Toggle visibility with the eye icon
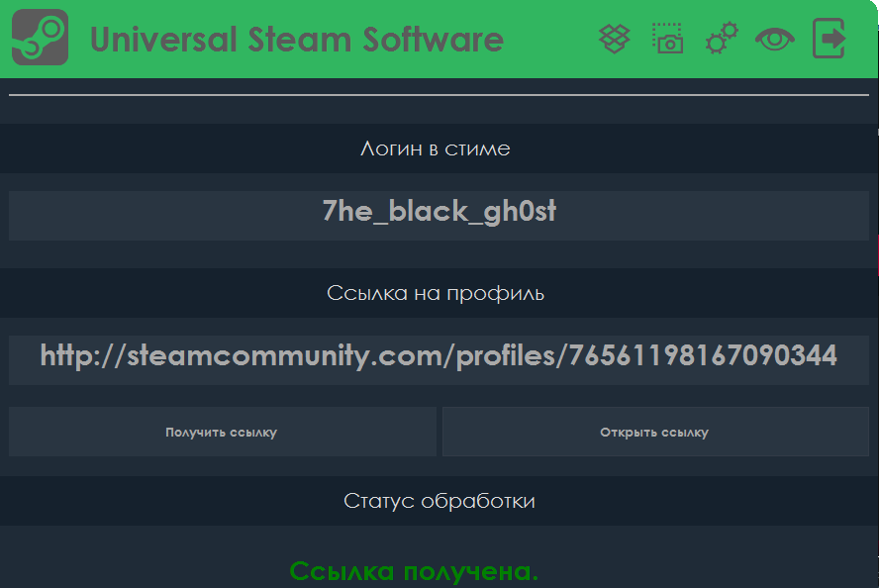The height and width of the screenshot is (588, 879). click(x=775, y=40)
